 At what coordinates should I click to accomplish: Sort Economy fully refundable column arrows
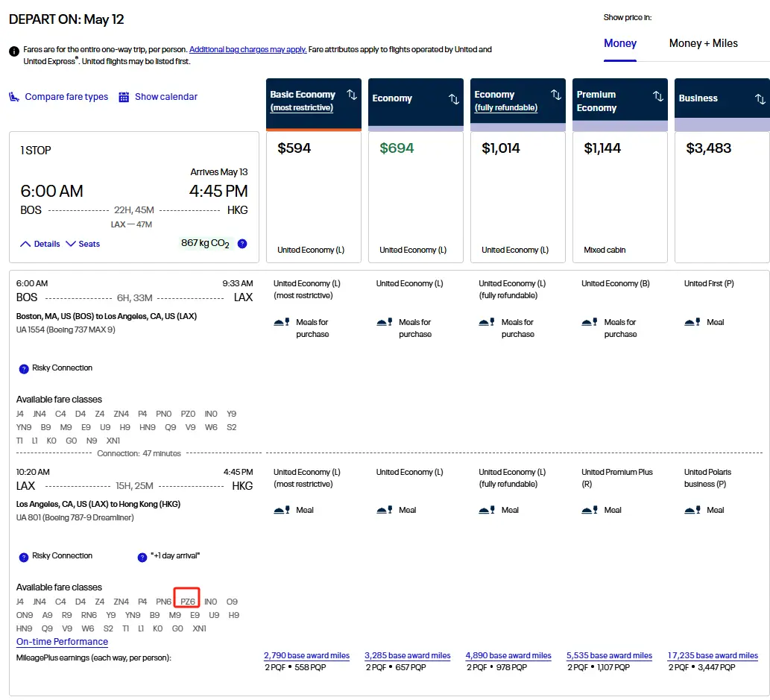tap(556, 95)
